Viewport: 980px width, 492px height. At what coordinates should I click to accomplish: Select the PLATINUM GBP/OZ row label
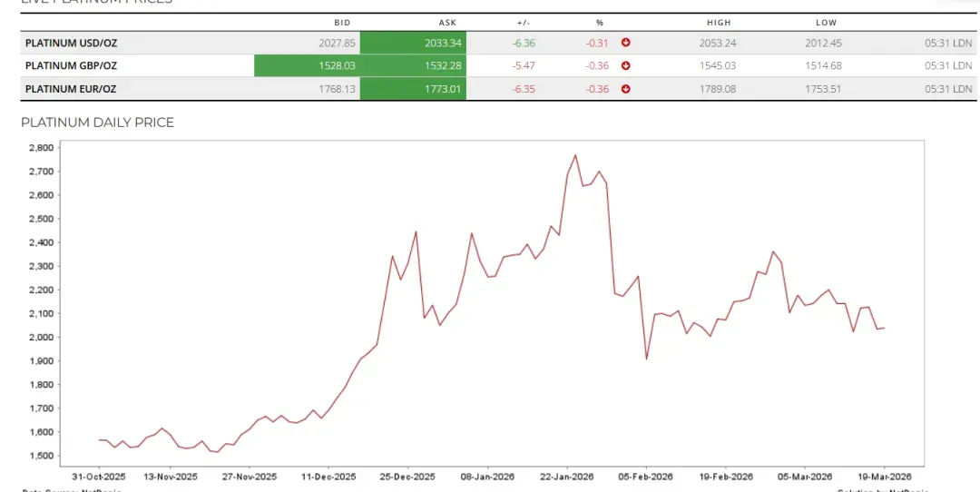(x=71, y=65)
